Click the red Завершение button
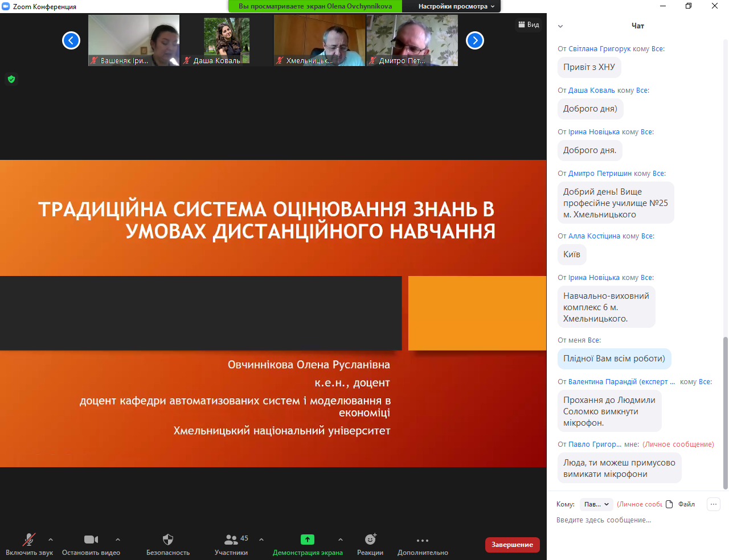Viewport: 729px width, 560px height. (x=512, y=545)
